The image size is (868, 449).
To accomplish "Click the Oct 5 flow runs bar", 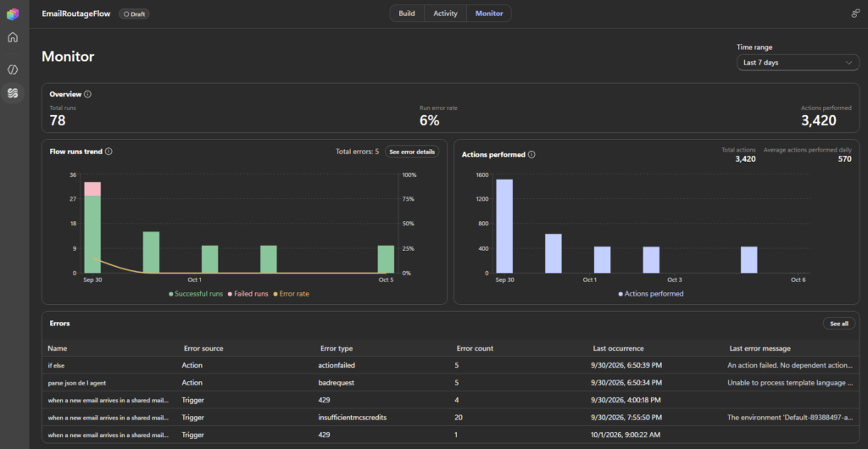I will 386,258.
